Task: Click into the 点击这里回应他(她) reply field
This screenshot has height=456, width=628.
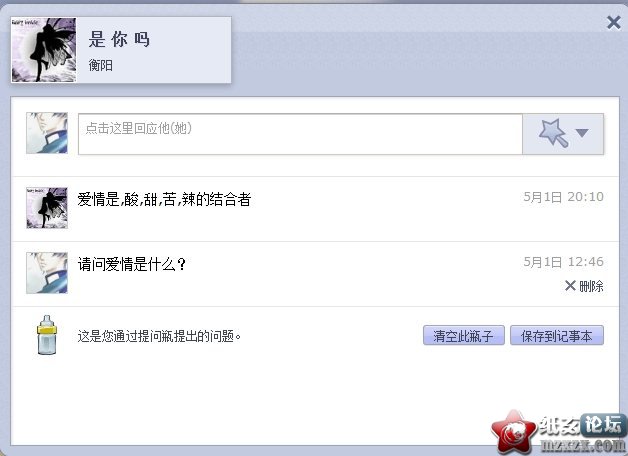Action: 300,134
